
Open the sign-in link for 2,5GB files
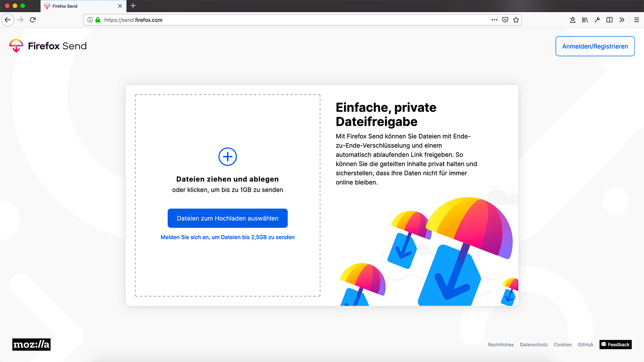pyautogui.click(x=228, y=237)
